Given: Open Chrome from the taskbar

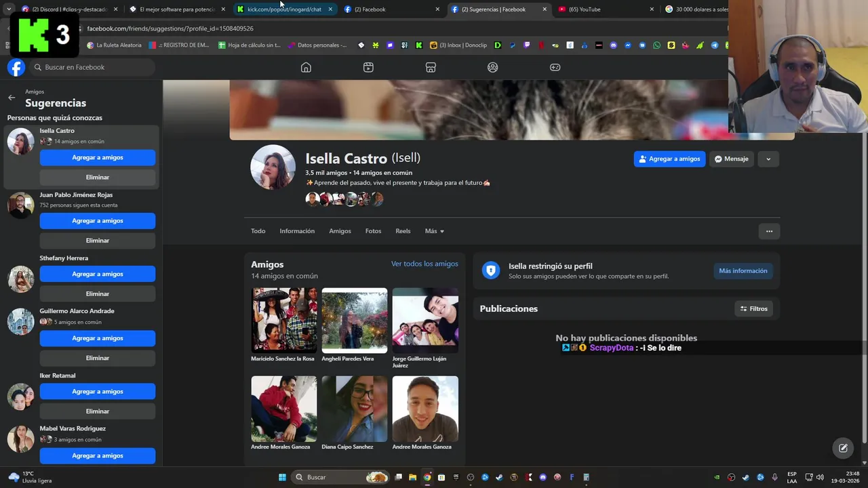Looking at the screenshot, I should (x=427, y=477).
